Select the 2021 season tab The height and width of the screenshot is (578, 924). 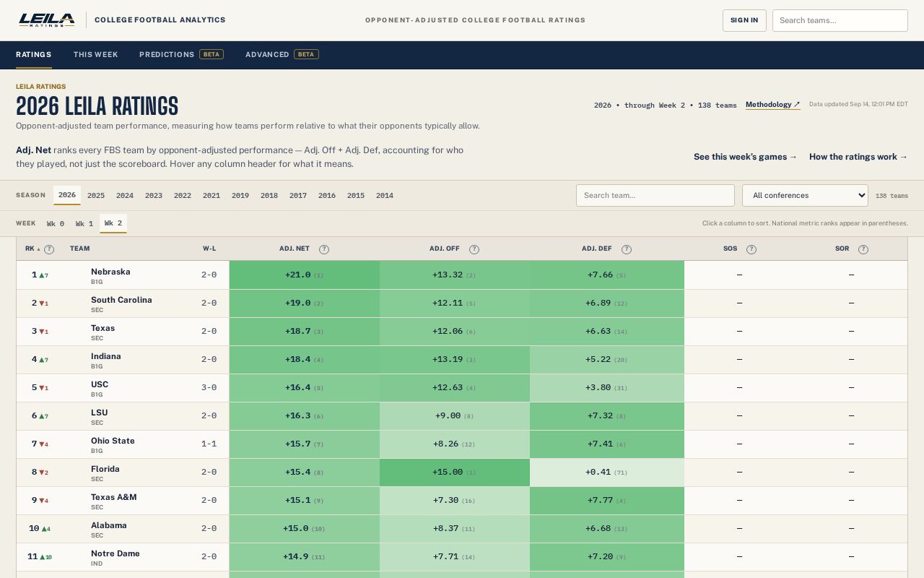pyautogui.click(x=212, y=196)
